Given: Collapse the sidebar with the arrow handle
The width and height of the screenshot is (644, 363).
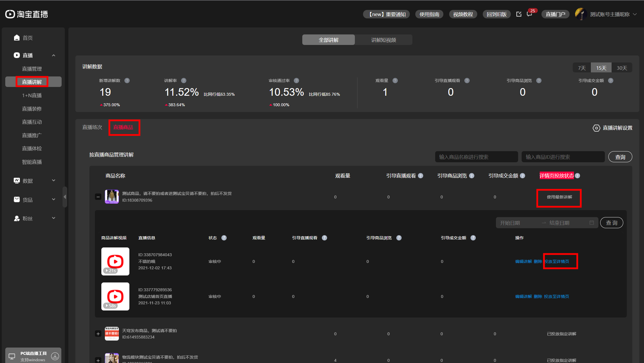Looking at the screenshot, I should [x=65, y=197].
